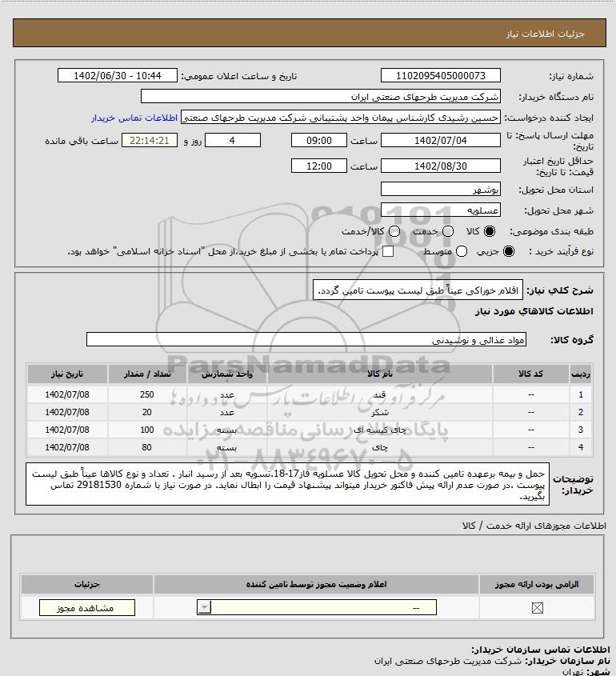Click the announcement date field 1402/06/30 - 10:44
This screenshot has height=676, width=616.
point(118,75)
